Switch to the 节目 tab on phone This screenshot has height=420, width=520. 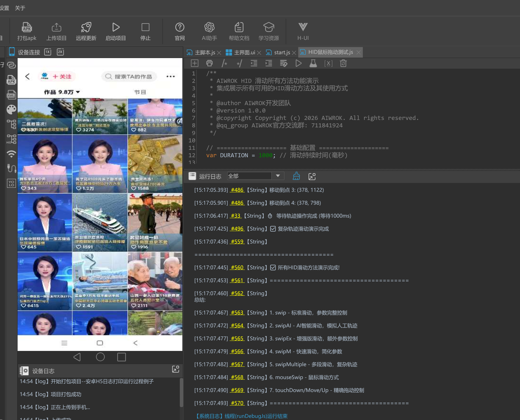140,92
